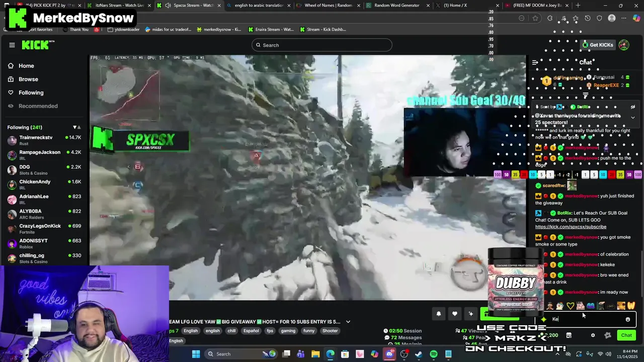Open Trainwreckstv channel in Following list
The width and height of the screenshot is (644, 362).
44,140
